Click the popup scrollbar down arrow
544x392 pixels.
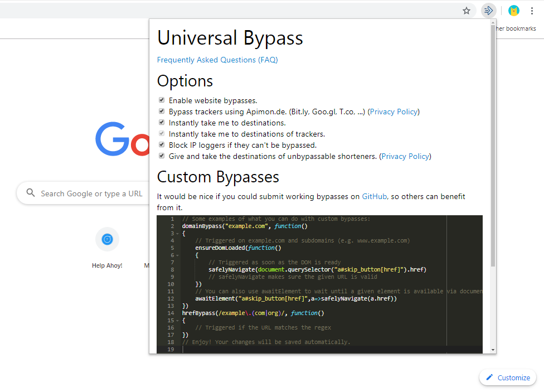click(492, 350)
